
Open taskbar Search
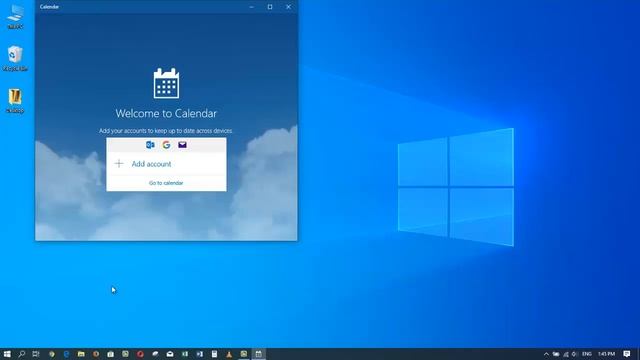[22, 354]
